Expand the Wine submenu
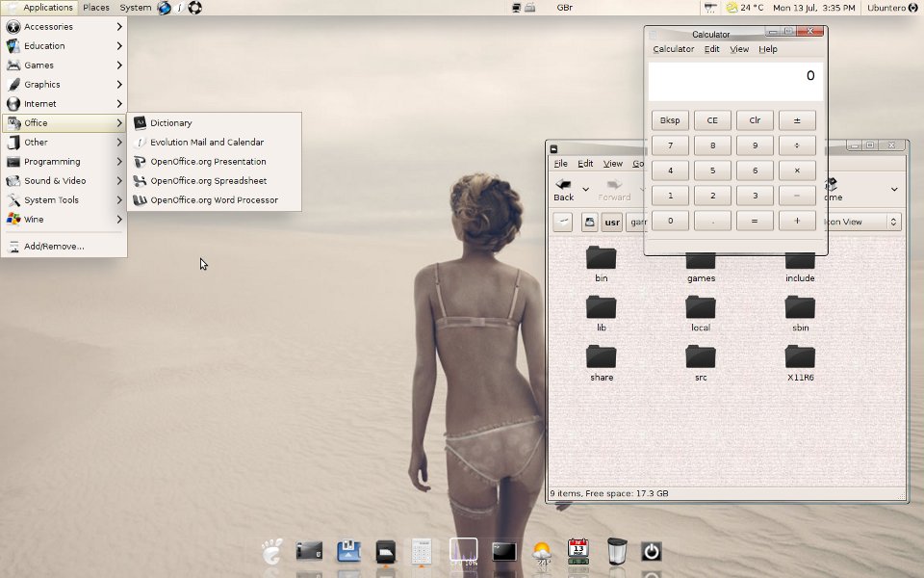Image resolution: width=924 pixels, height=578 pixels. [x=64, y=220]
